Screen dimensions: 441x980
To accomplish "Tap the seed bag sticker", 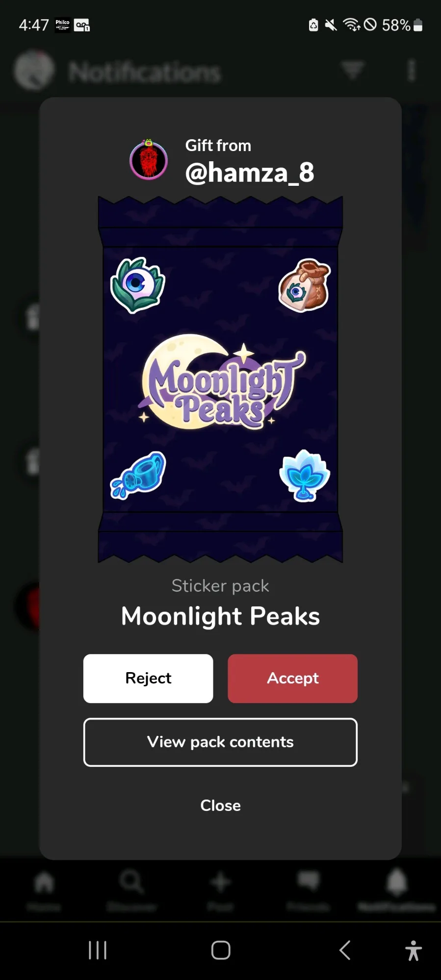I will pos(305,285).
